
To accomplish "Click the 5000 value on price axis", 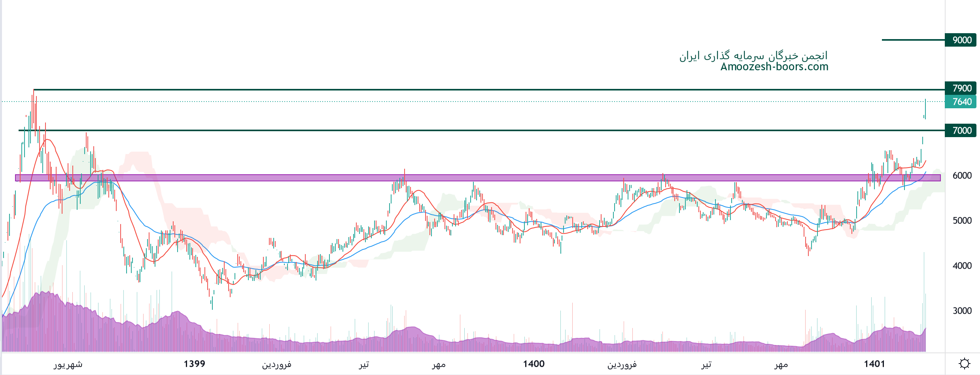I will (962, 220).
